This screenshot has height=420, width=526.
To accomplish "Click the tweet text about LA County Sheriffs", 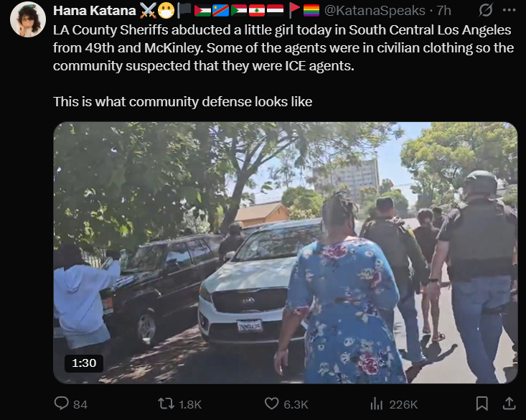I will [x=283, y=47].
